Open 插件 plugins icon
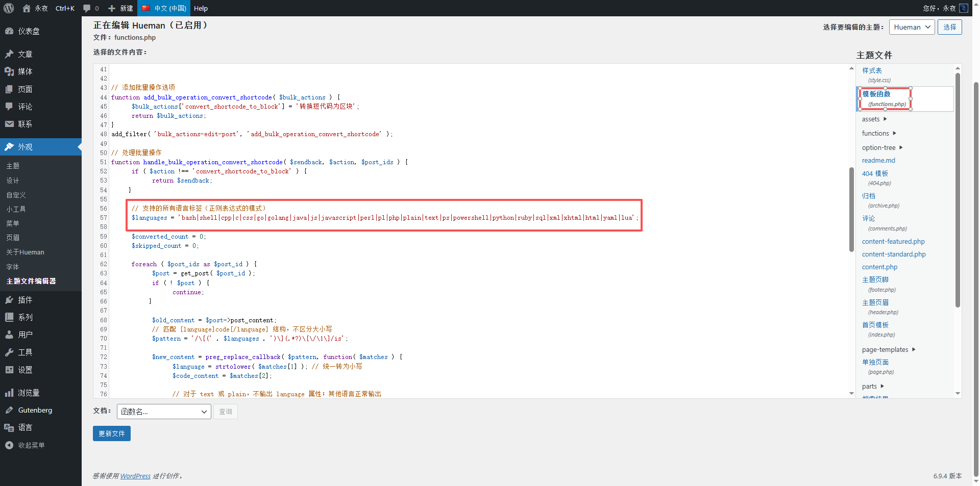 [x=9, y=300]
